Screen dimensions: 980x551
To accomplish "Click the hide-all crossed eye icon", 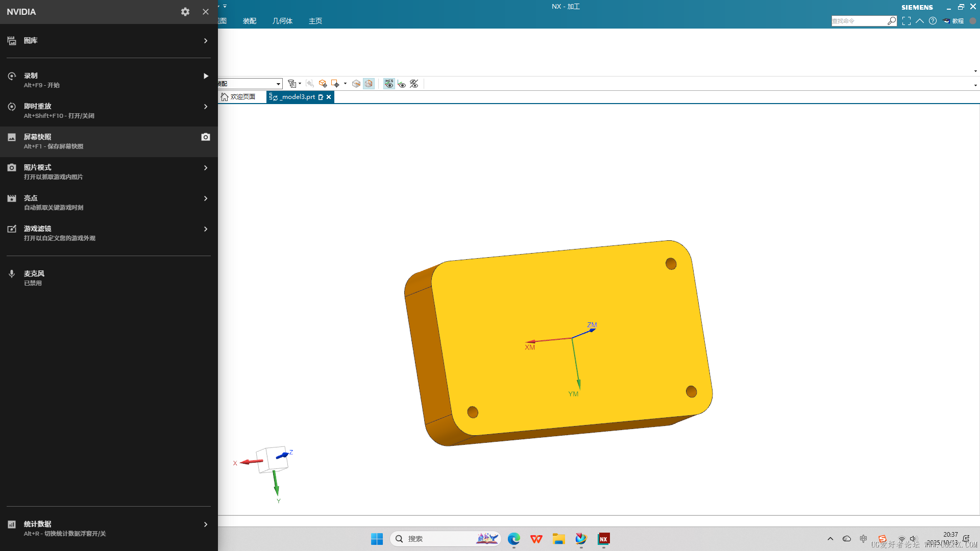I will [414, 84].
